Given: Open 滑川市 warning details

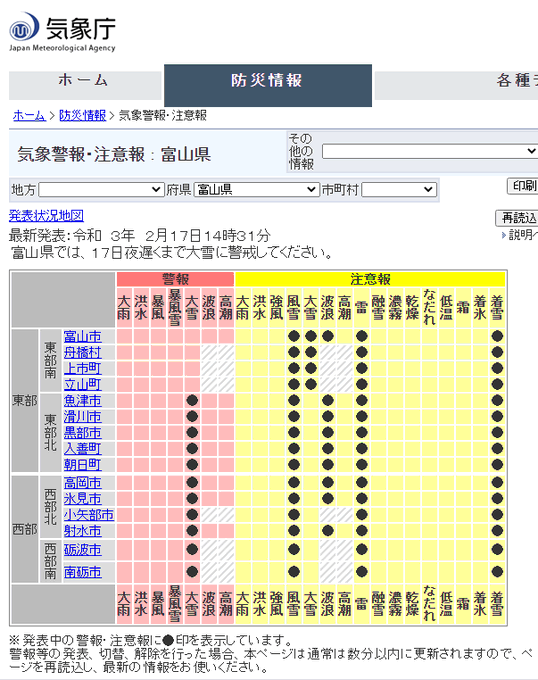Looking at the screenshot, I should (x=82, y=417).
